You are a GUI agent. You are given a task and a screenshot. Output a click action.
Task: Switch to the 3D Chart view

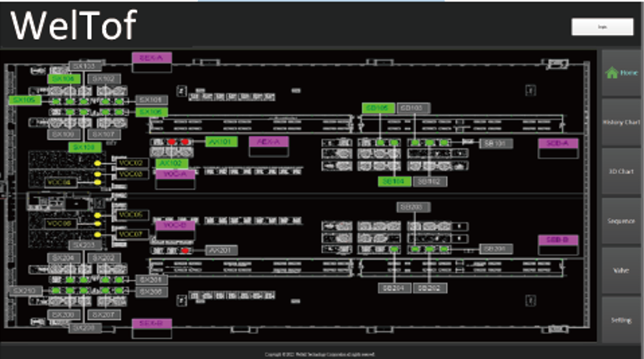[x=621, y=172]
